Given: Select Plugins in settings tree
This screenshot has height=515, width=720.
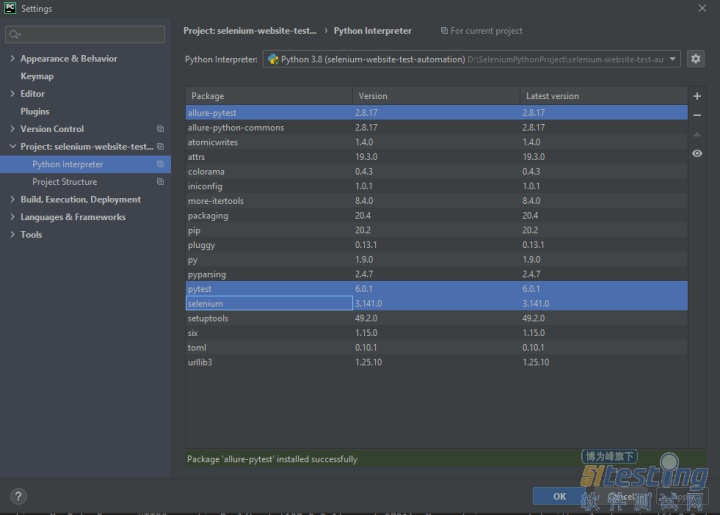Looking at the screenshot, I should tap(34, 112).
